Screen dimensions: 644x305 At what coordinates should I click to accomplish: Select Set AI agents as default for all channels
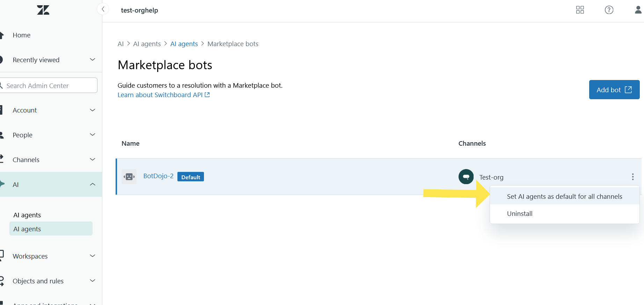(x=564, y=196)
